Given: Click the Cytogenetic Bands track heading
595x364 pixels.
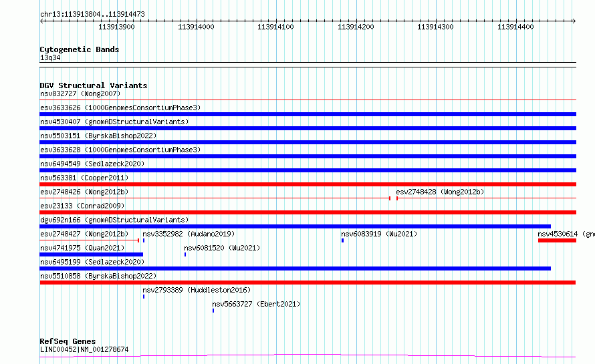Looking at the screenshot, I should pos(80,49).
